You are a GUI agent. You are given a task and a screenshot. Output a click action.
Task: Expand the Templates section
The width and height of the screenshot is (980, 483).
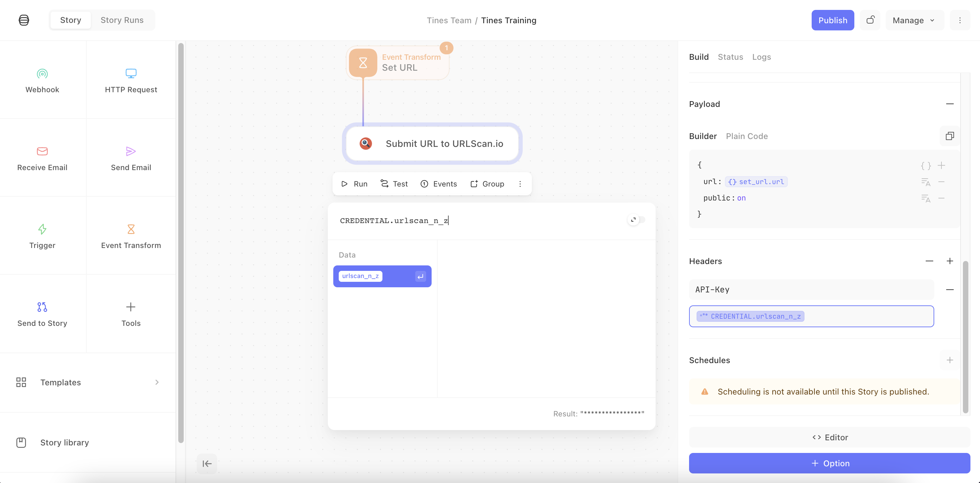(88, 382)
